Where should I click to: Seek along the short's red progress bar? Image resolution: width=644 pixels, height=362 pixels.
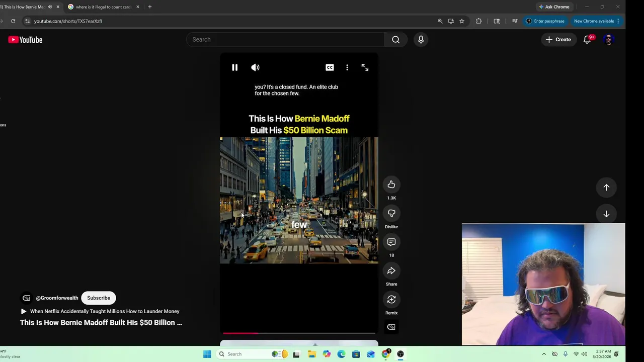[299, 333]
